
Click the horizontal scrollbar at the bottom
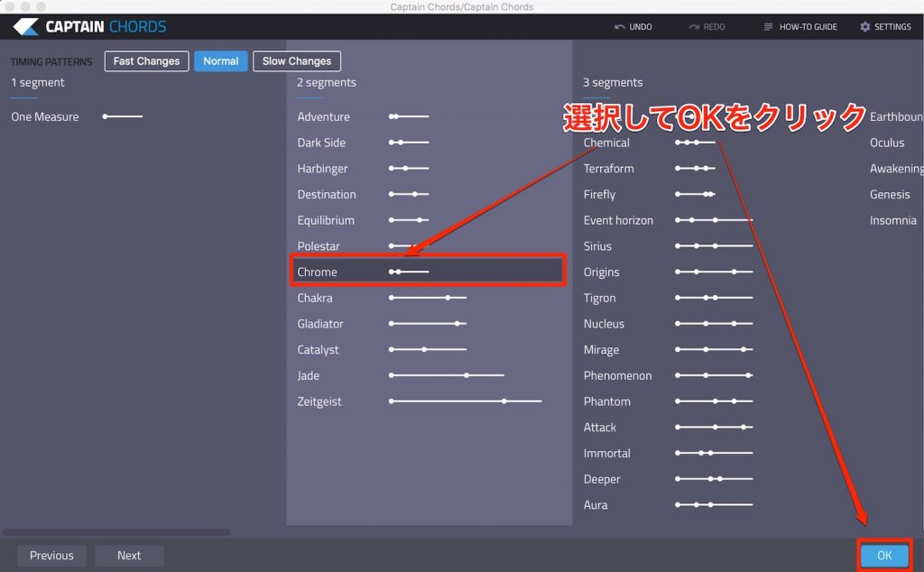coord(117,531)
